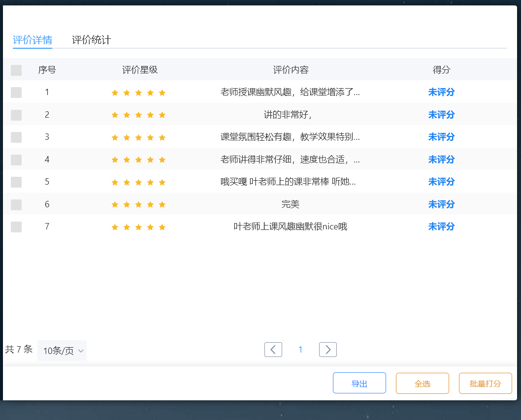The image size is (521, 420).
Task: Click sequence number 6 cell
Action: [x=47, y=204]
